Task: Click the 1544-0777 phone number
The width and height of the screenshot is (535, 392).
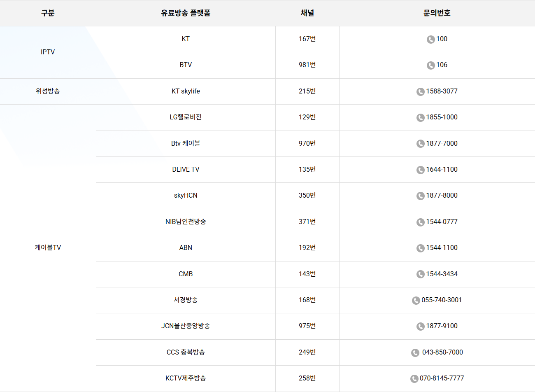Action: pos(442,222)
